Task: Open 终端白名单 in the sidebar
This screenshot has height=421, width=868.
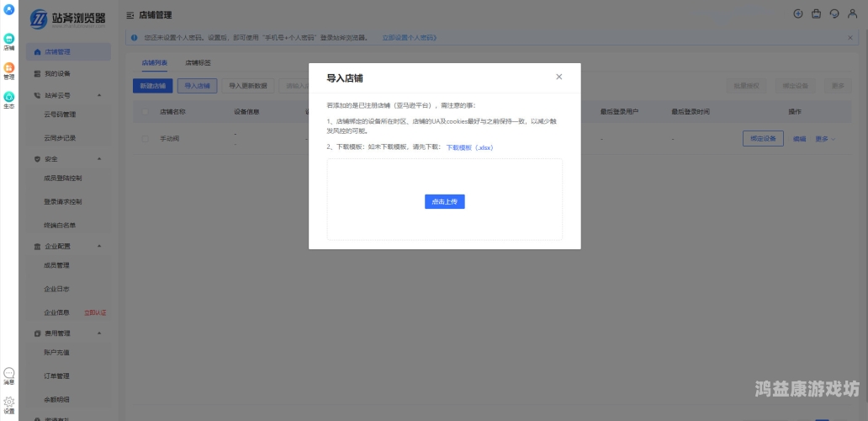Action: pyautogui.click(x=60, y=226)
